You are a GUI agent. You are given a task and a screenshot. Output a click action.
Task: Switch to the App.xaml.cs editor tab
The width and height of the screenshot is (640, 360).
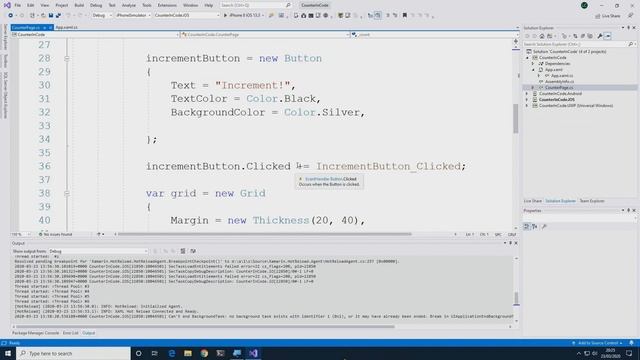[x=67, y=27]
